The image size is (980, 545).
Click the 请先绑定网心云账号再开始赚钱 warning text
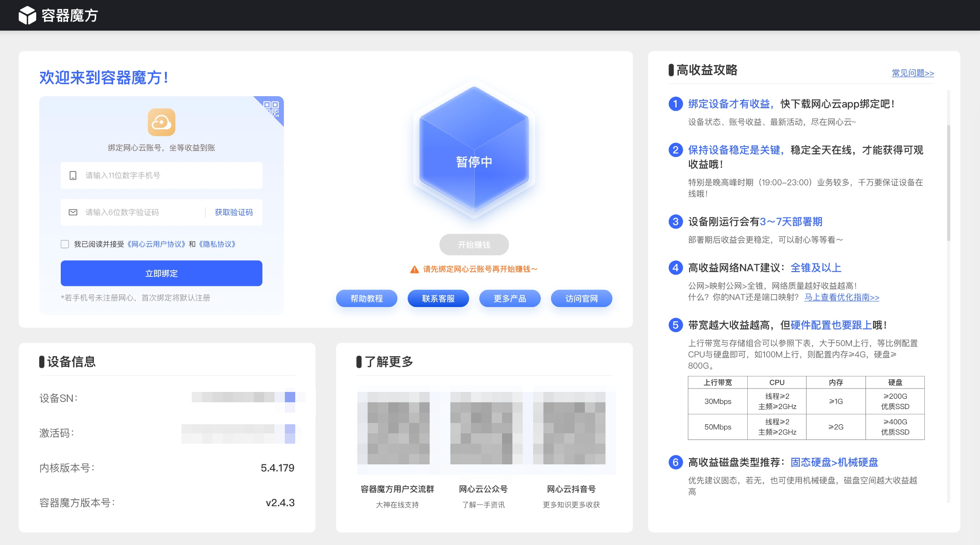[x=481, y=269]
